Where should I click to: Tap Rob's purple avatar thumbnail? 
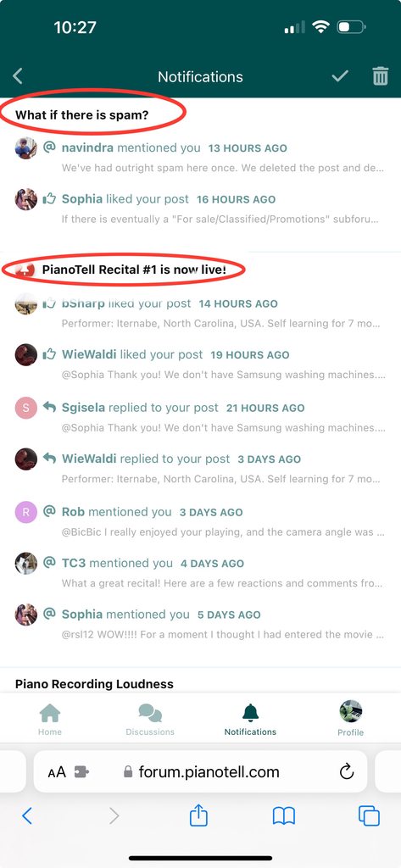(x=26, y=513)
